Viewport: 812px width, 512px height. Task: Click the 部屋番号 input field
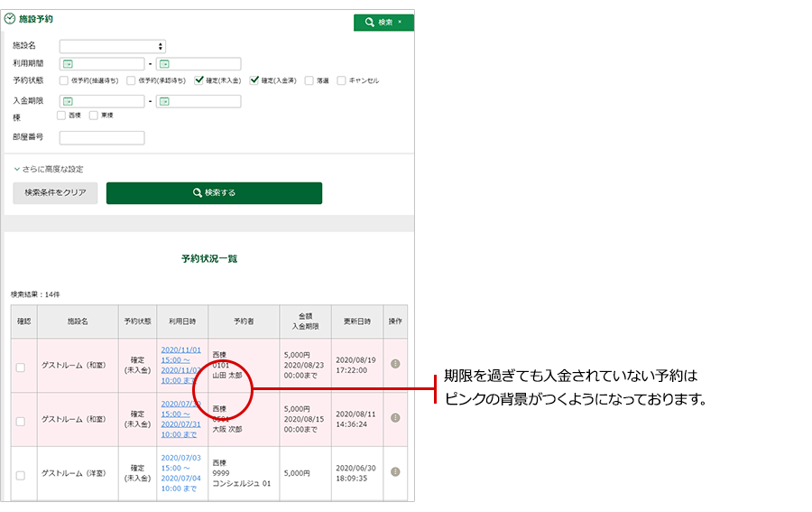tap(102, 138)
